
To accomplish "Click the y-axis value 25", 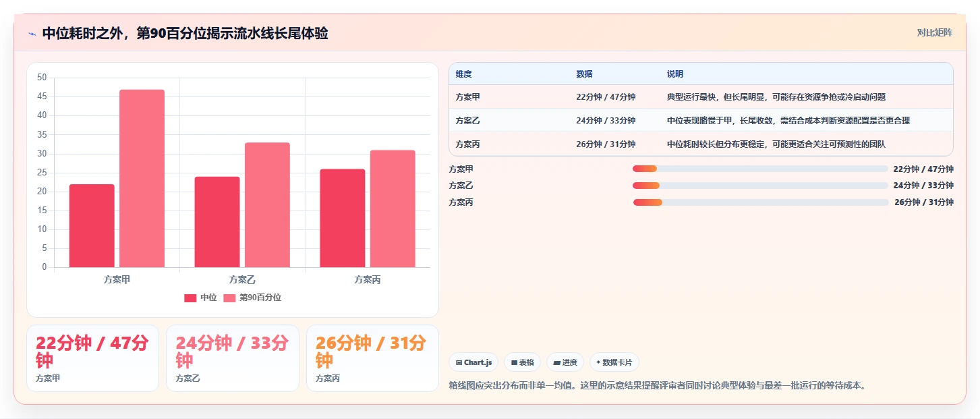I will [x=42, y=173].
